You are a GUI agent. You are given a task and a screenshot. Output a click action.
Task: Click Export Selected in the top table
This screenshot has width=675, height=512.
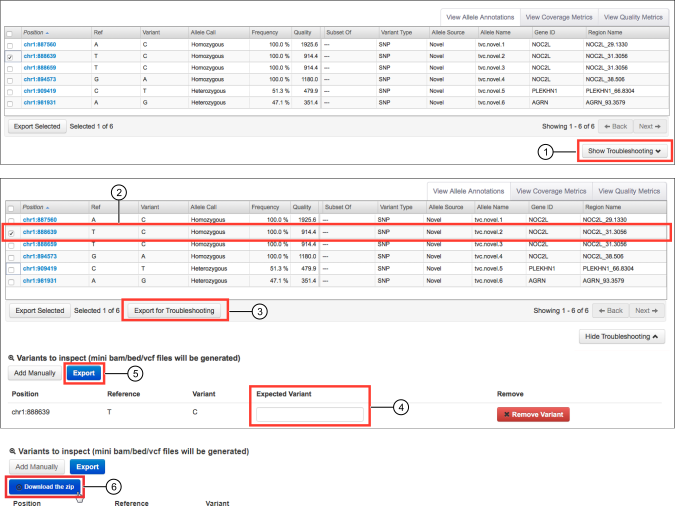(x=37, y=127)
